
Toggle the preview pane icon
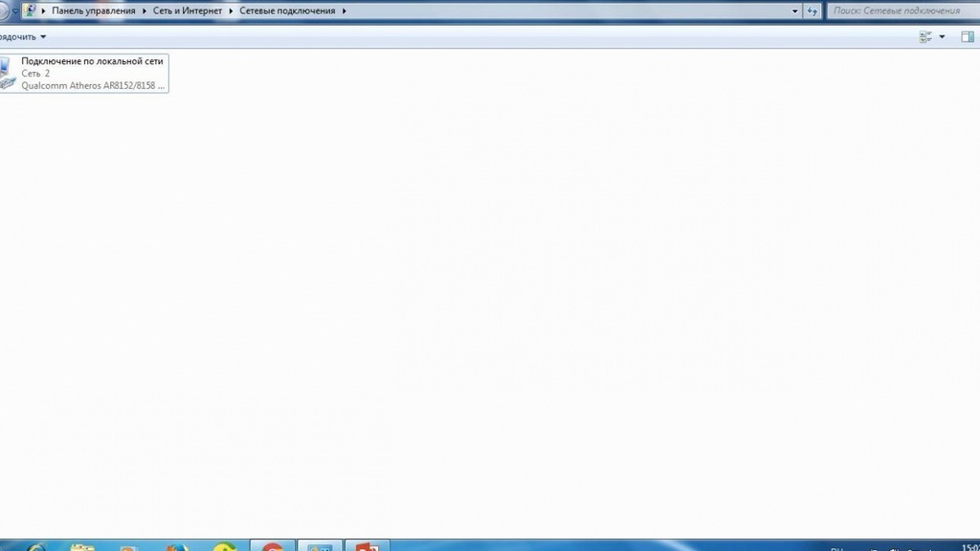[968, 36]
